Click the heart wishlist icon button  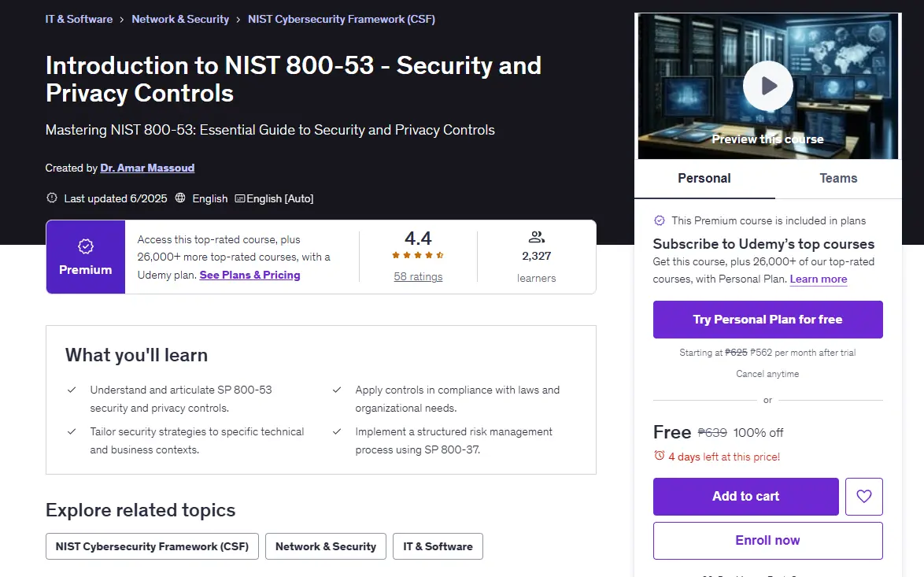click(863, 496)
